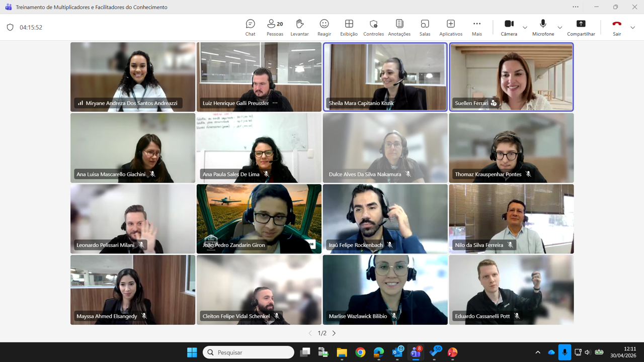
Task: Select Suellen Ferrari video tile
Action: click(511, 77)
